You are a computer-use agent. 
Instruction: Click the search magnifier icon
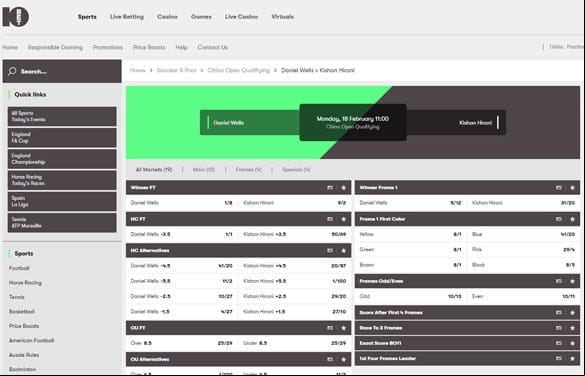pos(12,71)
